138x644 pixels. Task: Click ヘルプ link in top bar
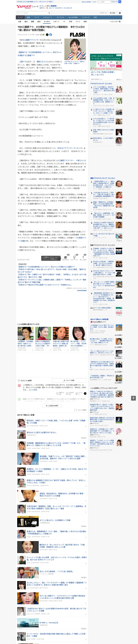pyautogui.click(x=94, y=2)
